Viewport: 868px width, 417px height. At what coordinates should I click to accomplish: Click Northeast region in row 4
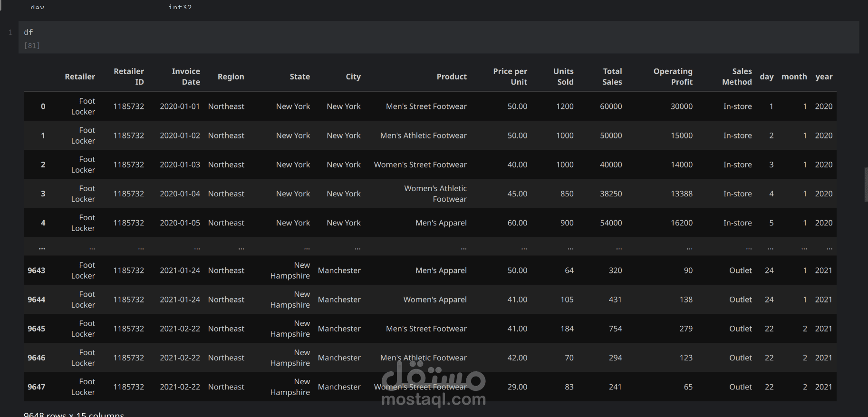tap(226, 223)
